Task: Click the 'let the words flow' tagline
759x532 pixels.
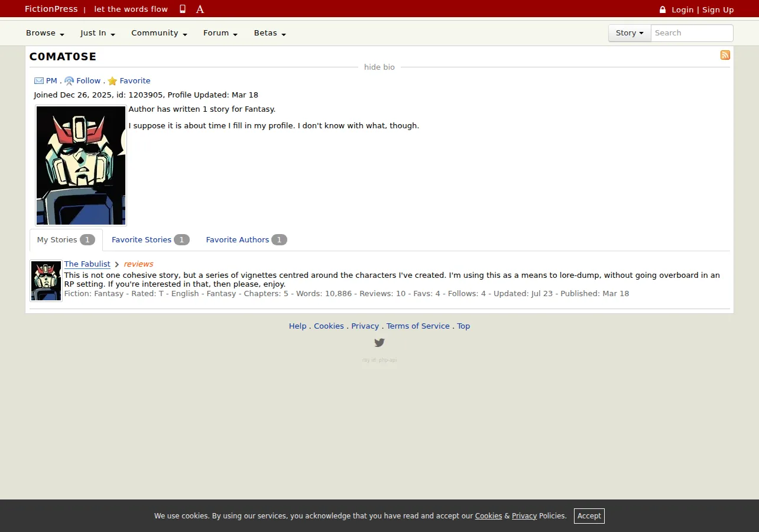Action: (131, 9)
